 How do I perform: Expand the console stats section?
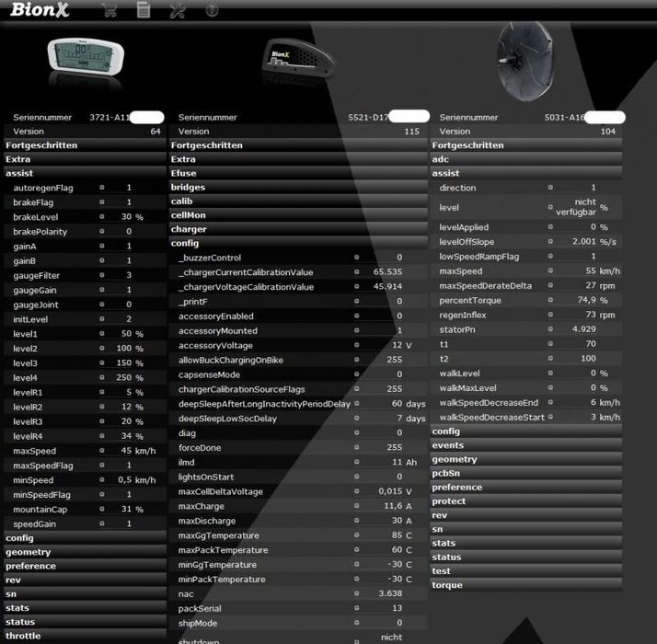coord(85,608)
